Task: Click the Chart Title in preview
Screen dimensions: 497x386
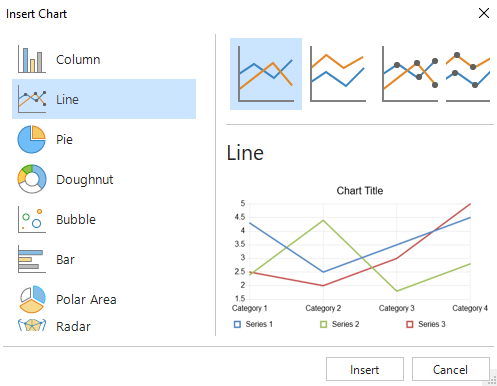Action: [x=360, y=191]
